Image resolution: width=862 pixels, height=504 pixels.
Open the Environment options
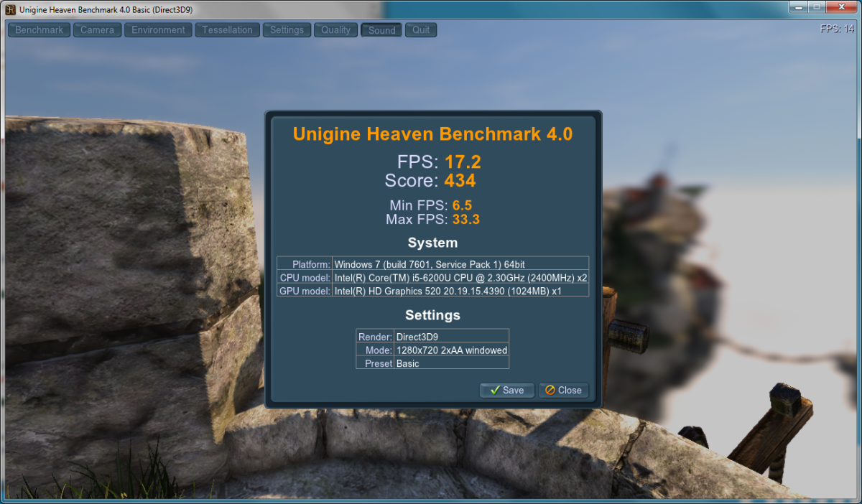(x=158, y=30)
